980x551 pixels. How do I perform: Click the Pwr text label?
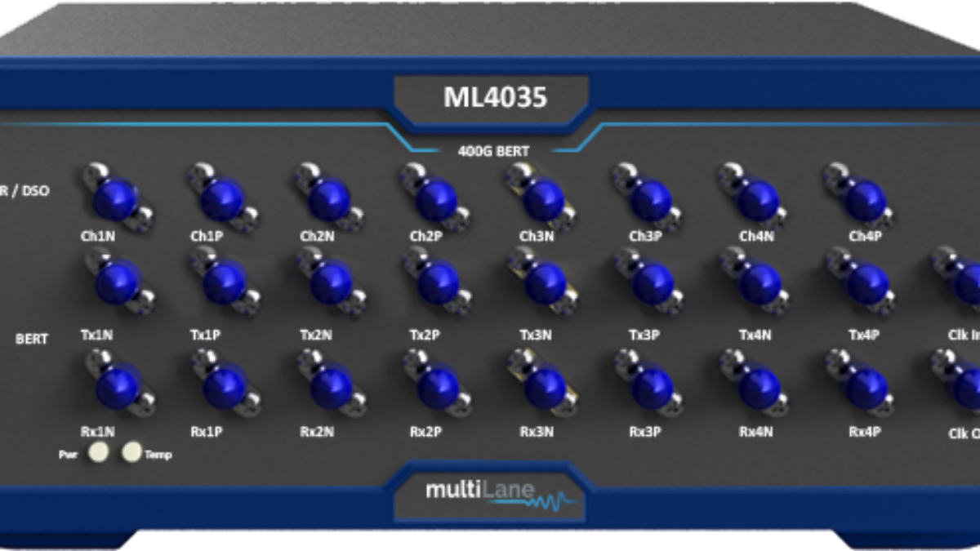click(68, 454)
